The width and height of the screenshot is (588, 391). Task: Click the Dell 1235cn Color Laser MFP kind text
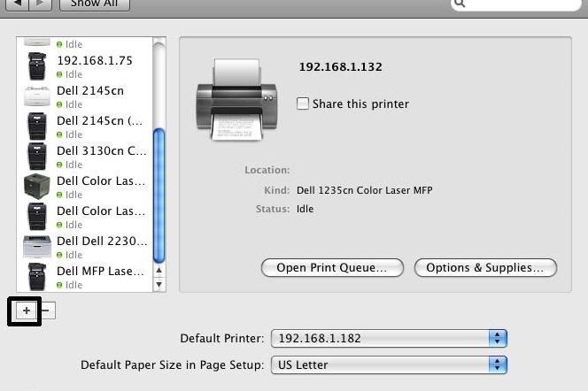(365, 190)
